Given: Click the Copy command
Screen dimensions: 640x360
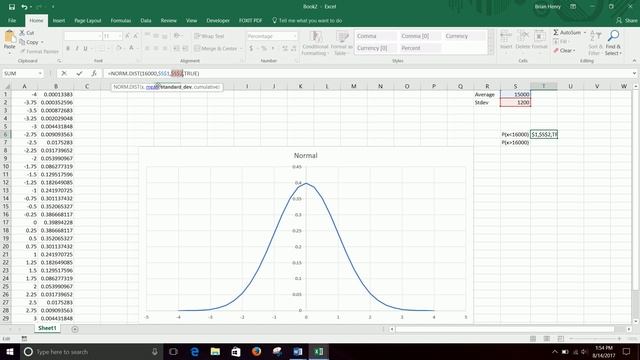Looking at the screenshot, I should (29, 42).
